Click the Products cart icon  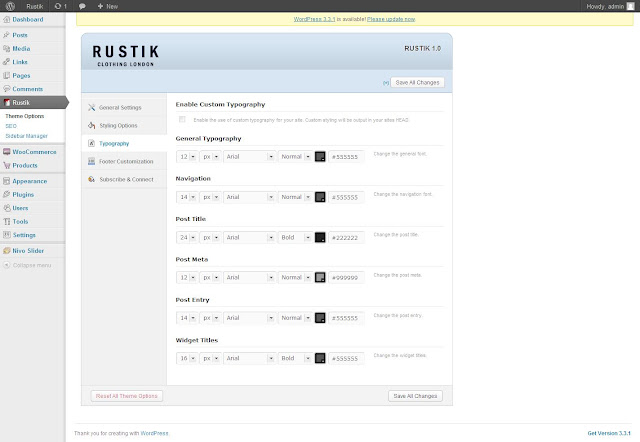7,165
